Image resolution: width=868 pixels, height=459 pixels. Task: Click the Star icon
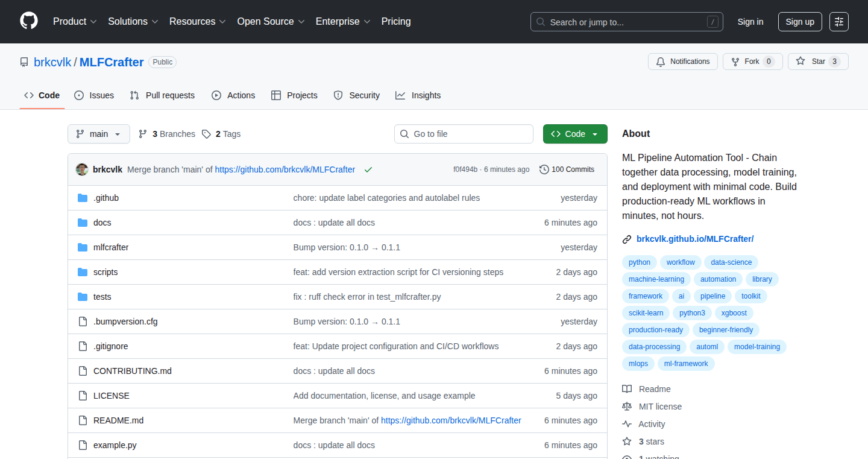800,62
